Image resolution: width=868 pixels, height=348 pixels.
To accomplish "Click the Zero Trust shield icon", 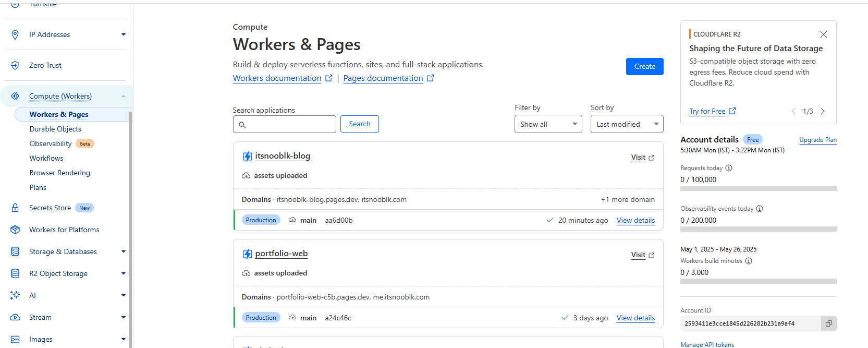I will [x=15, y=65].
